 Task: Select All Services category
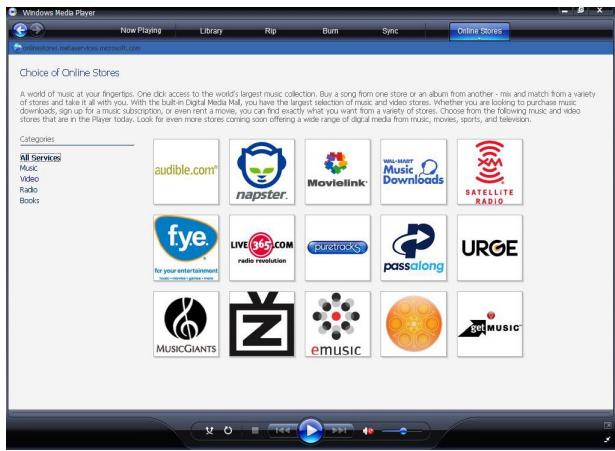40,158
